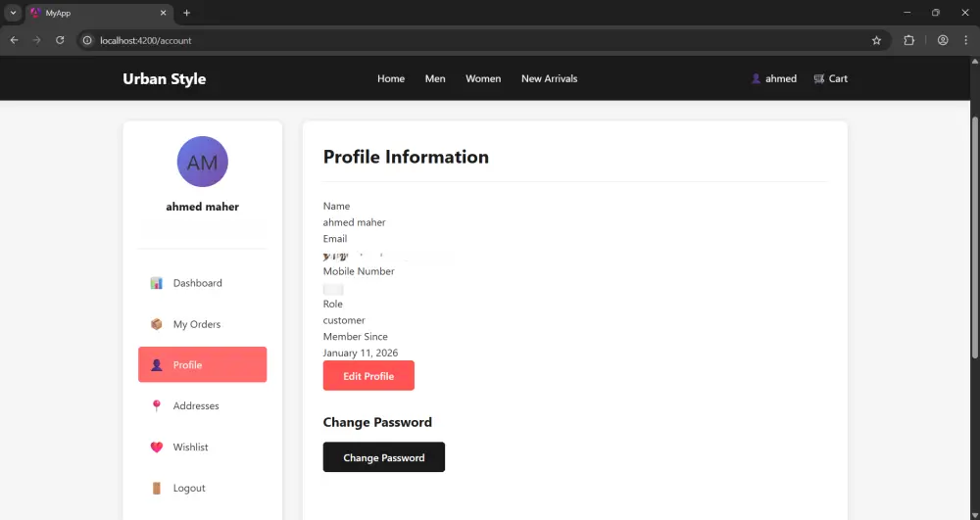Navigate to the Women category
Screen dimensions: 980x520
tap(483, 78)
